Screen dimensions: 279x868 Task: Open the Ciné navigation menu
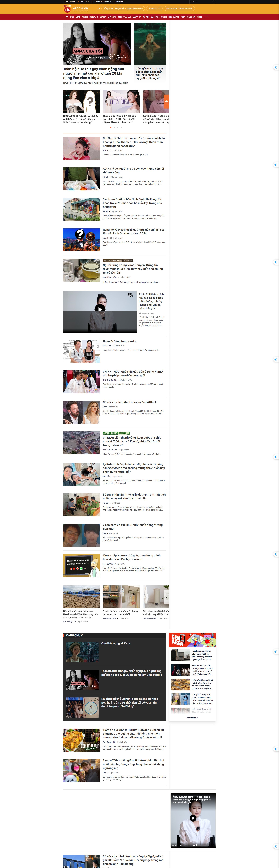tap(78, 17)
